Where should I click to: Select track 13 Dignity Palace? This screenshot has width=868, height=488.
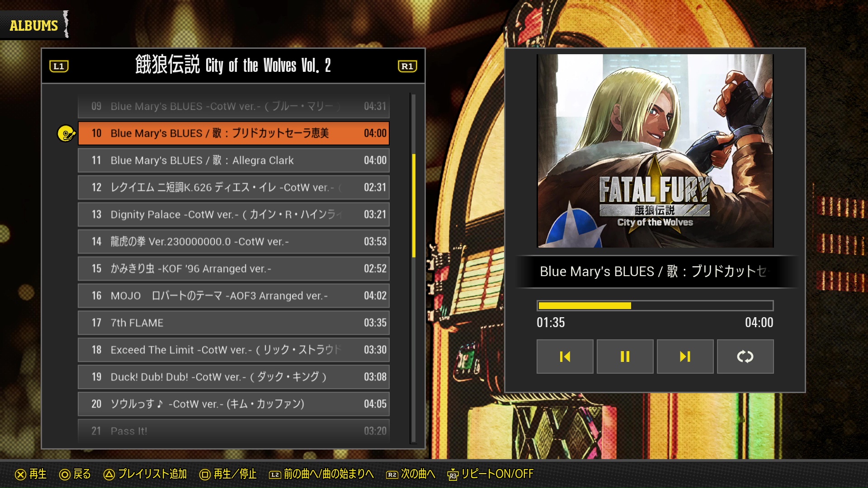click(x=234, y=215)
